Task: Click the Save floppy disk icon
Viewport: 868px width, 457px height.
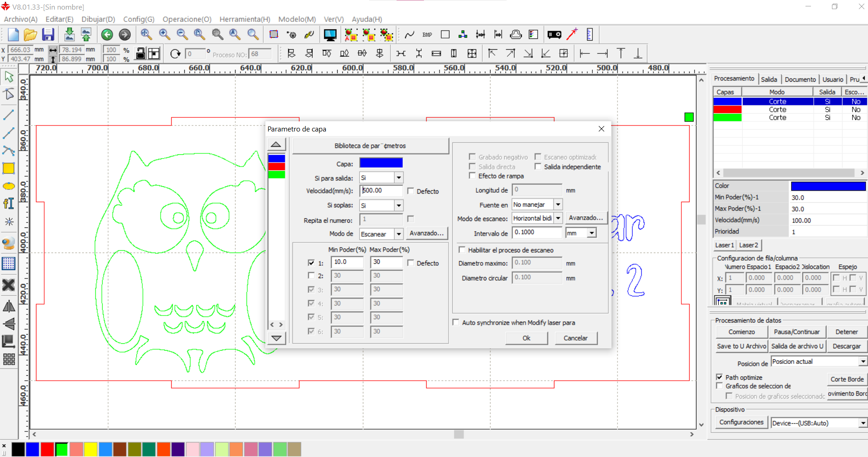Action: coord(48,35)
